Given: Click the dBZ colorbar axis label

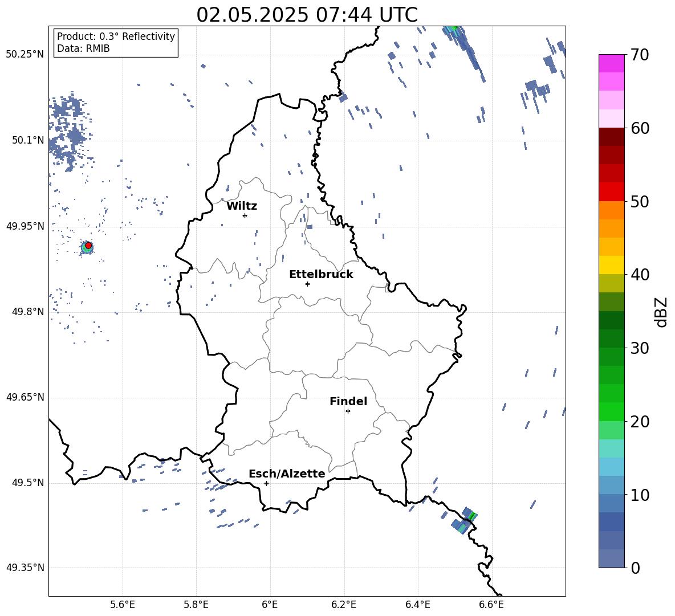Looking at the screenshot, I should tap(661, 312).
